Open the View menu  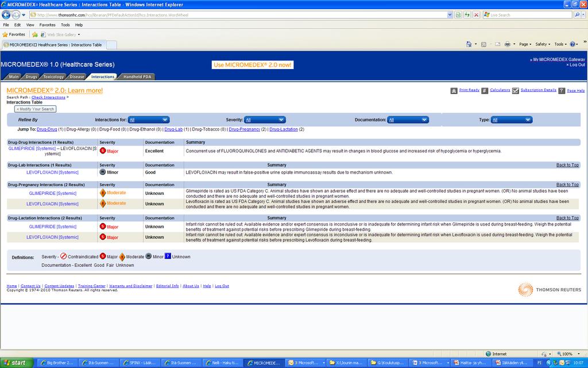[x=30, y=25]
